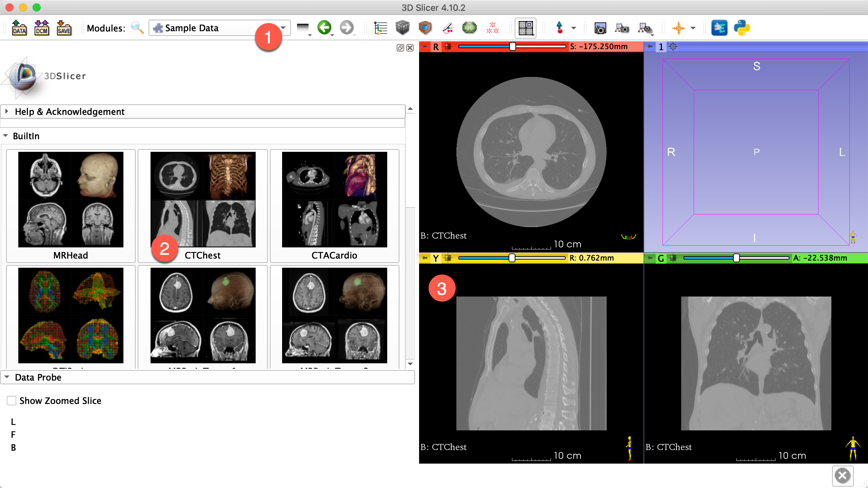Click the green slice view pin icon
The height and width of the screenshot is (488, 868).
[x=650, y=258]
